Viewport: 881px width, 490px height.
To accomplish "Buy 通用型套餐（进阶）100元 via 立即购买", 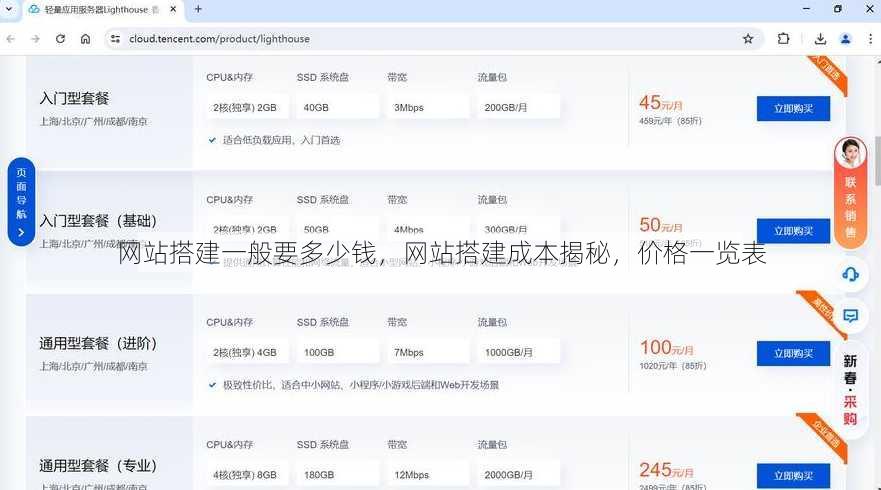I will 793,353.
